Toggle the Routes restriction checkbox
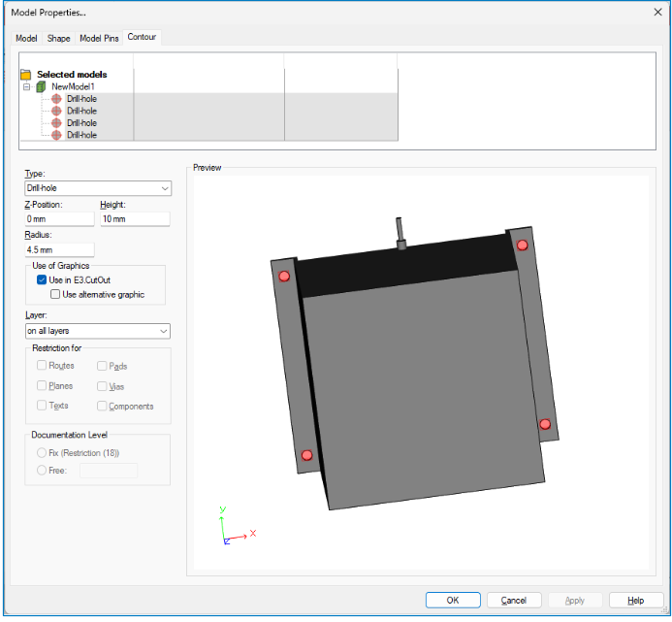This screenshot has height=622, width=672. 42,365
